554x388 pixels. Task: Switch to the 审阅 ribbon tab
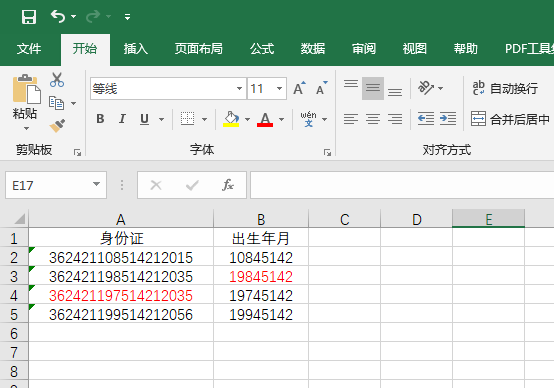[364, 49]
